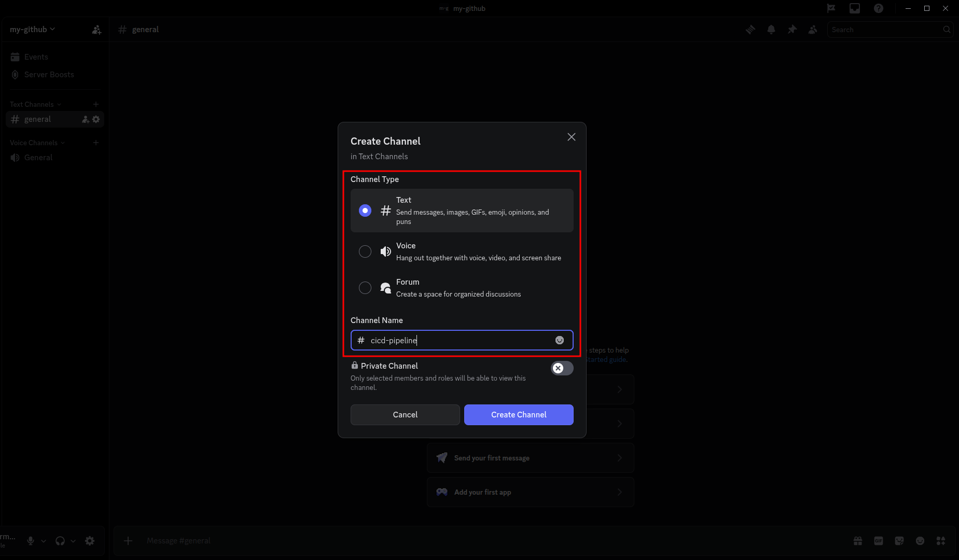Toggle the Private Channel switch

562,368
